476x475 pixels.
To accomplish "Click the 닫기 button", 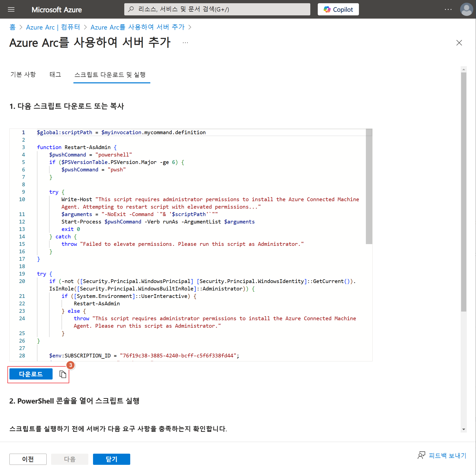I will [x=112, y=459].
